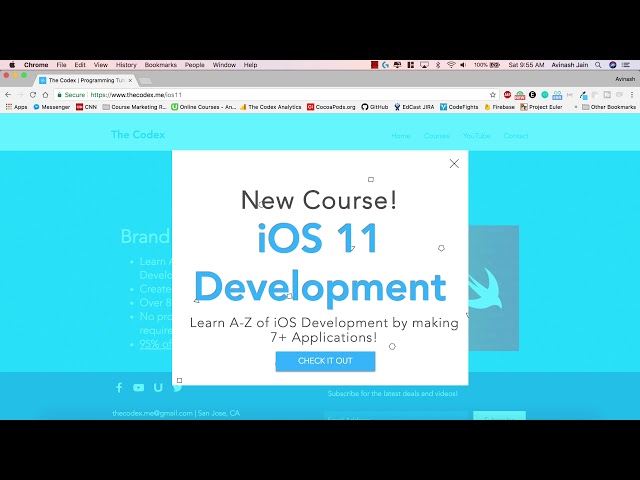Expand the Other Bookmarks folder
This screenshot has width=640, height=480.
[609, 107]
